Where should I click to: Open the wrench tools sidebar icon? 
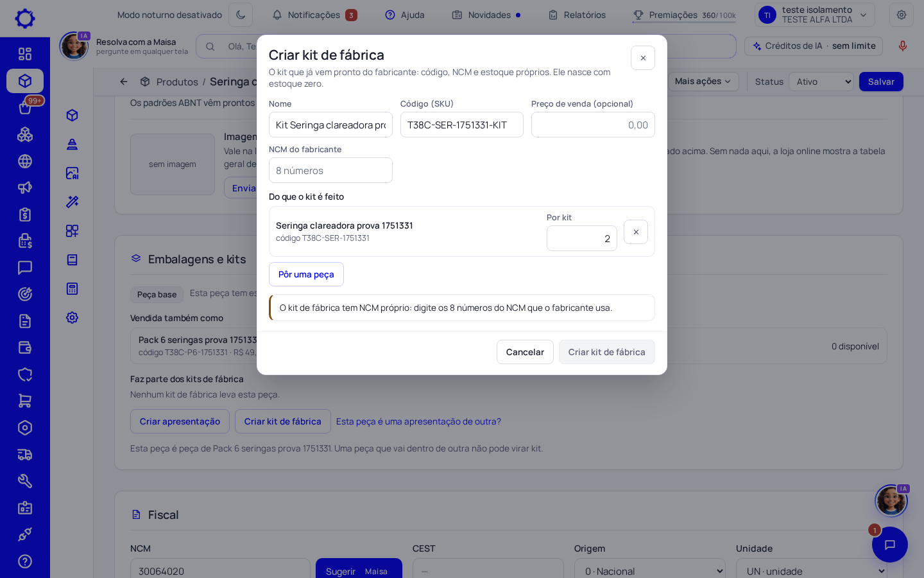point(25,481)
